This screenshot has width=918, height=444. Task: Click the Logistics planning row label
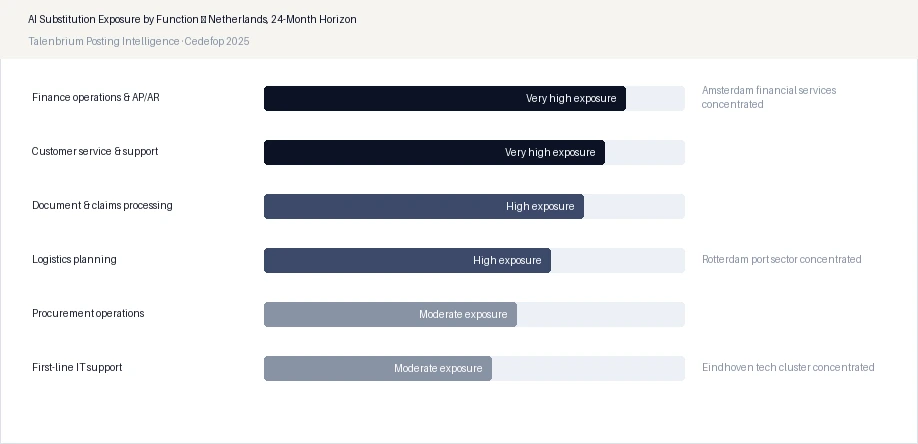74,259
